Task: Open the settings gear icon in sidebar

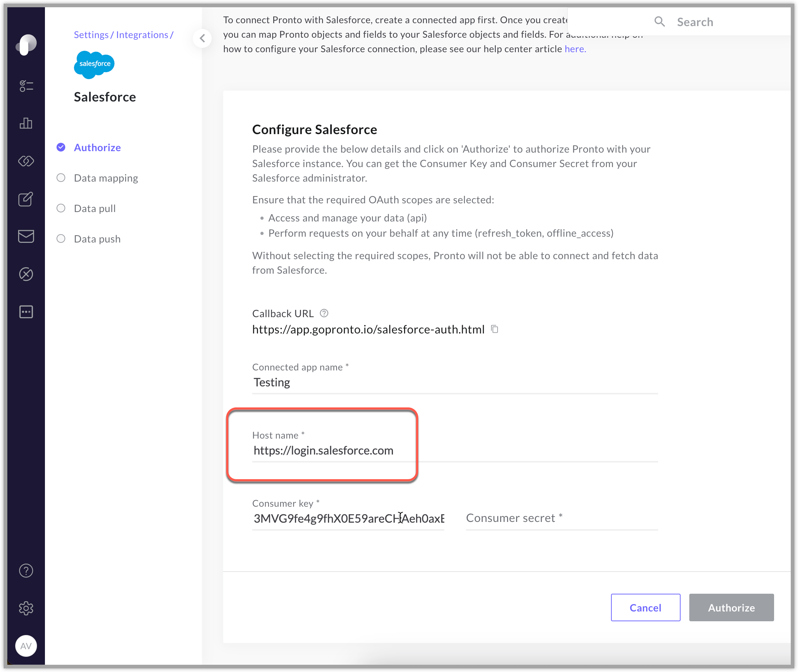Action: click(26, 608)
